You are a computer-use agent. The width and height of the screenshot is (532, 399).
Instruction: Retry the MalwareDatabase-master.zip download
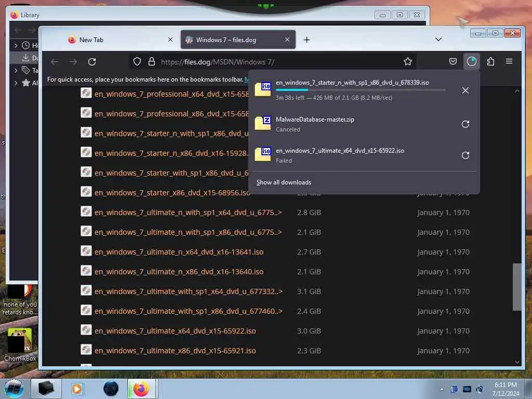(465, 124)
